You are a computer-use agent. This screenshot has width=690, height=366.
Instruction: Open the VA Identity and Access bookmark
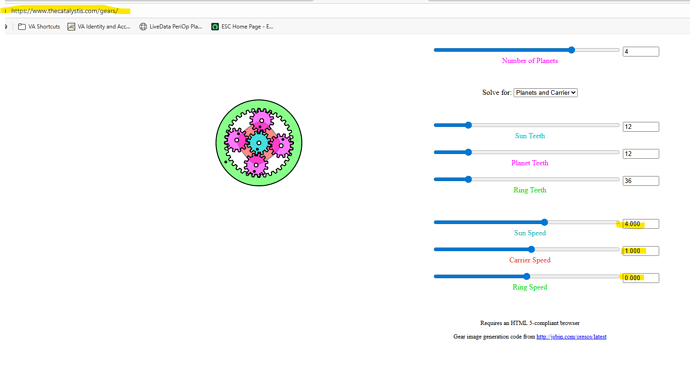coord(99,26)
